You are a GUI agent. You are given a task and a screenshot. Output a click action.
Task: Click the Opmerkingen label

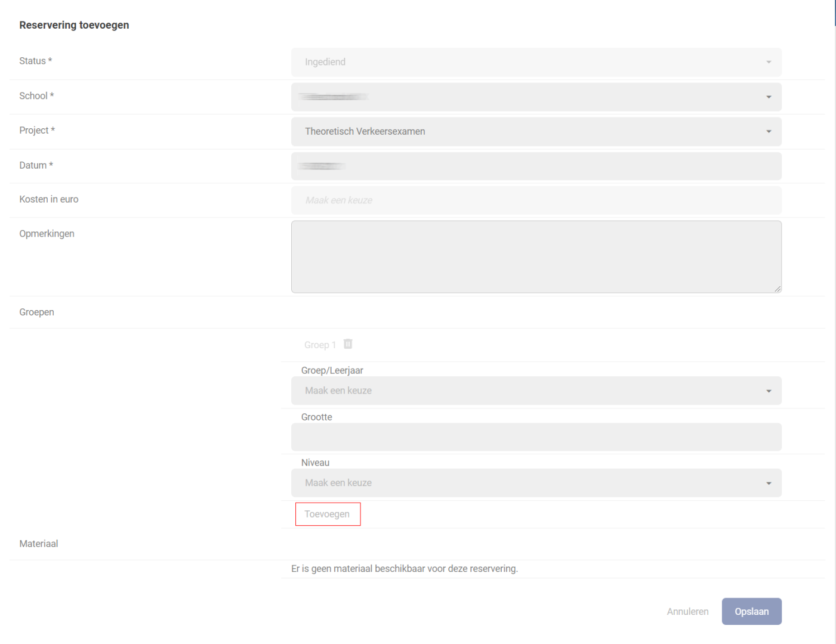pos(47,234)
